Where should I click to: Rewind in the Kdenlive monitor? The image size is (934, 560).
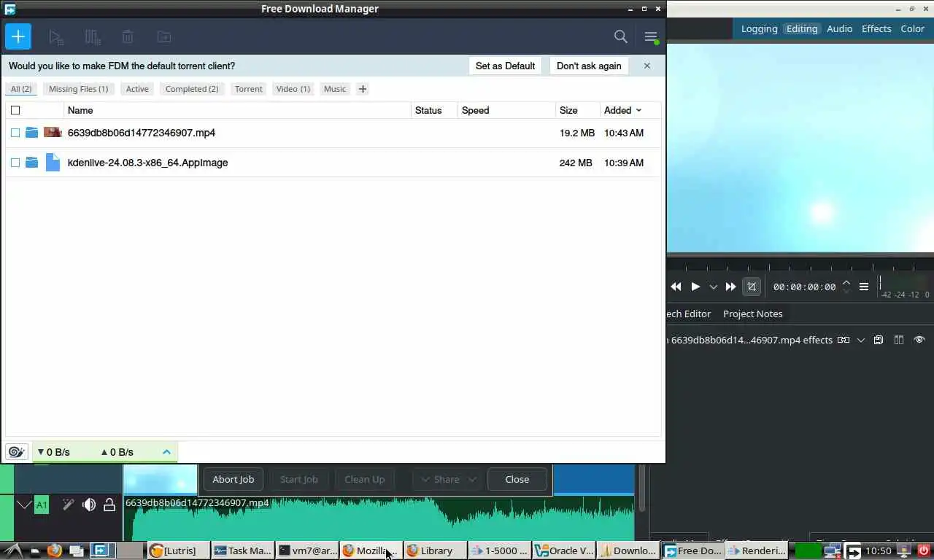point(676,287)
